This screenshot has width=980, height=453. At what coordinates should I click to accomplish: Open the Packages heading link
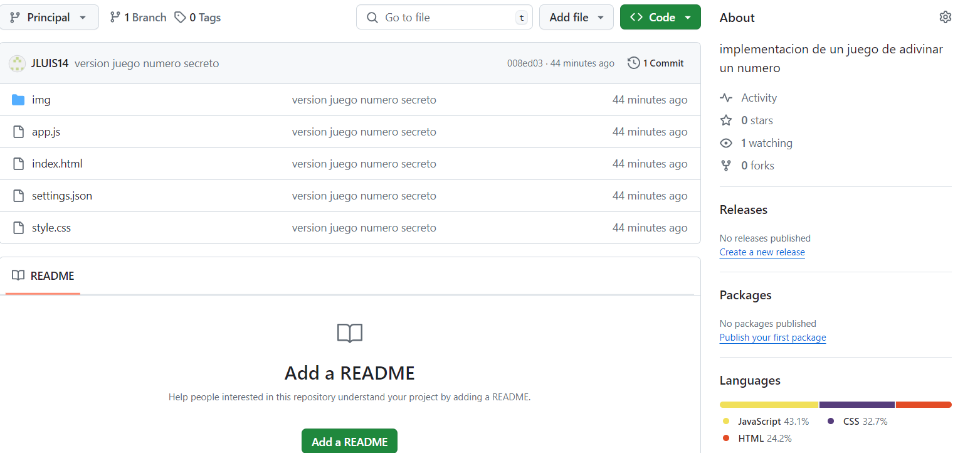click(x=746, y=295)
